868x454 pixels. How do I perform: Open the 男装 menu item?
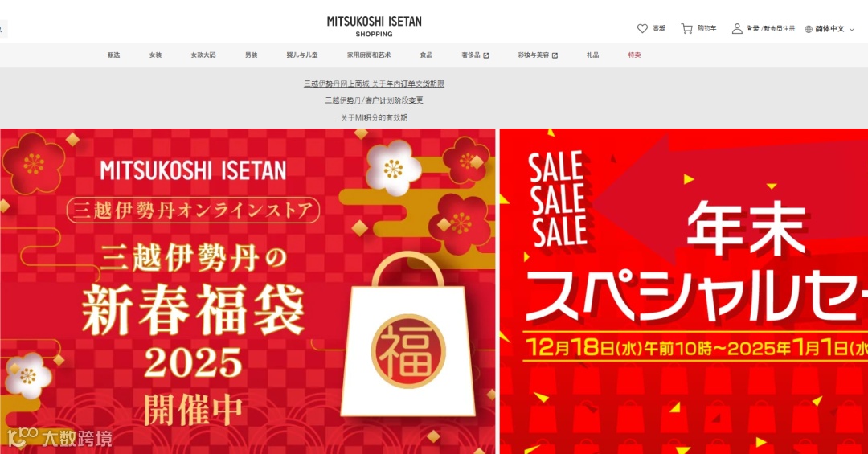[252, 55]
